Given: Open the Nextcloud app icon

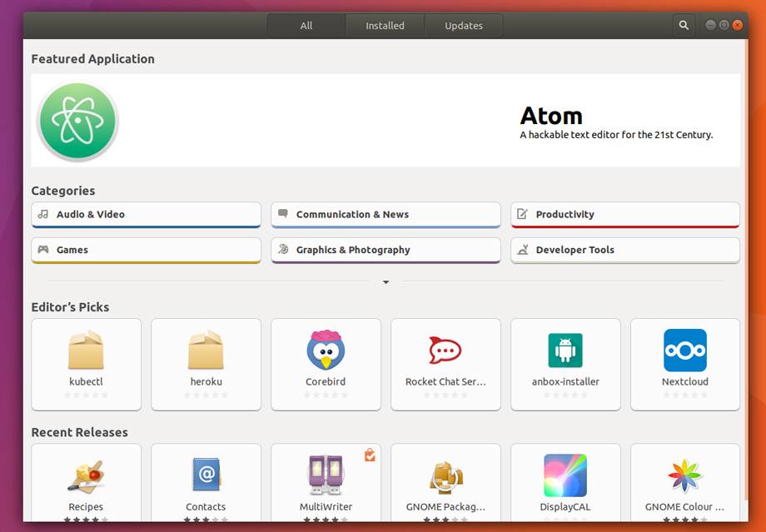Looking at the screenshot, I should pos(685,351).
